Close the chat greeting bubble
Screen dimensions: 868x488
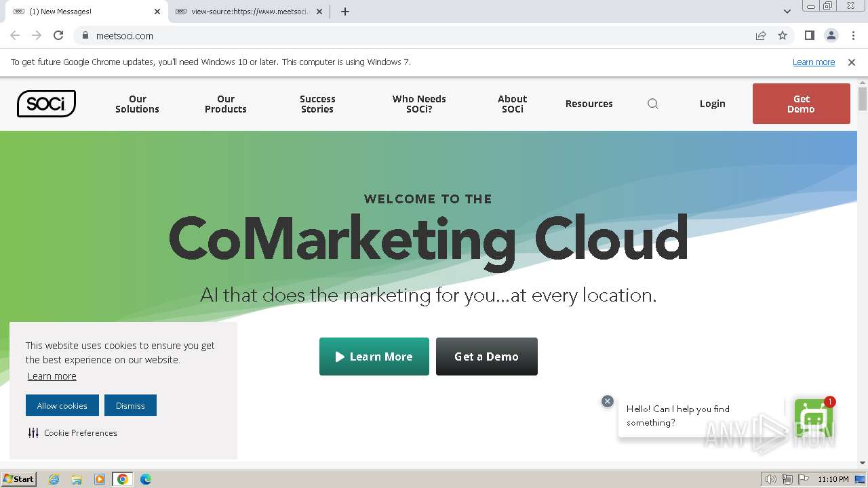(x=608, y=401)
